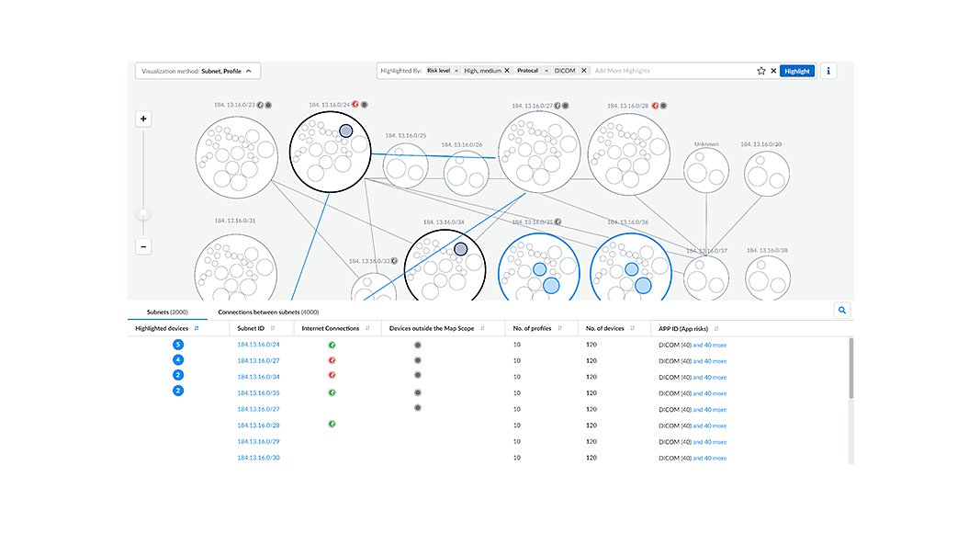Toggle sorting on the Highlighted devices column
Screen dimensions: 980x545
point(197,328)
